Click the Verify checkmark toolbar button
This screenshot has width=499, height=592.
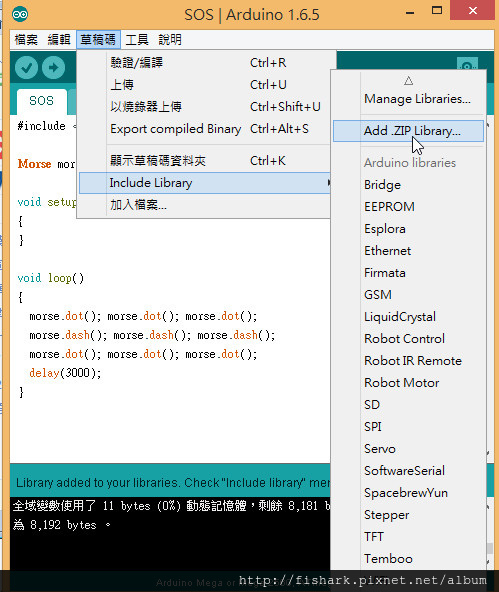coord(26,68)
